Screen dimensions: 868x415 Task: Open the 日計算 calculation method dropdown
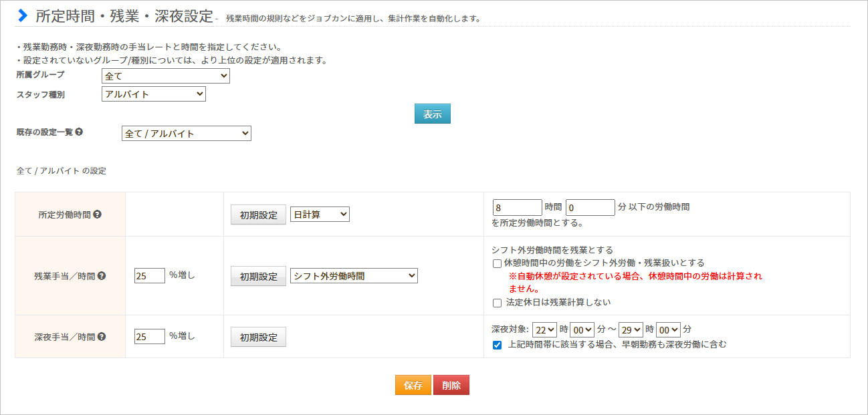(320, 215)
